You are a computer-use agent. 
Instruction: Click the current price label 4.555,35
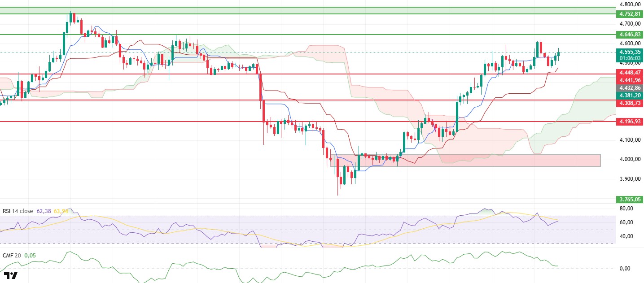[x=630, y=52]
